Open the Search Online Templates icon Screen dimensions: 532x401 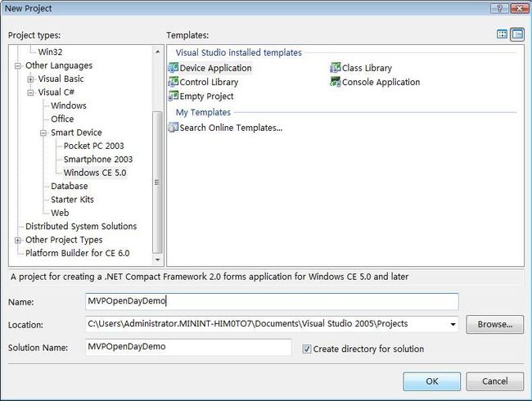[x=173, y=128]
